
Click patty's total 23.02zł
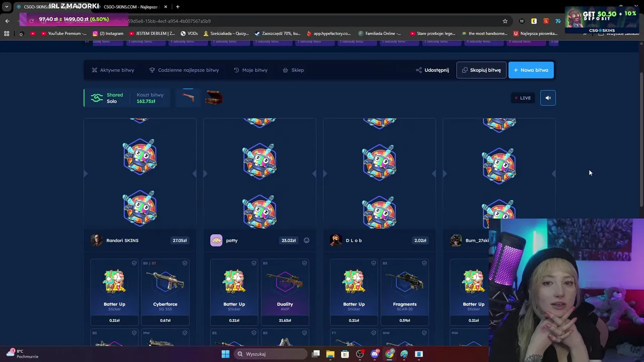point(288,240)
